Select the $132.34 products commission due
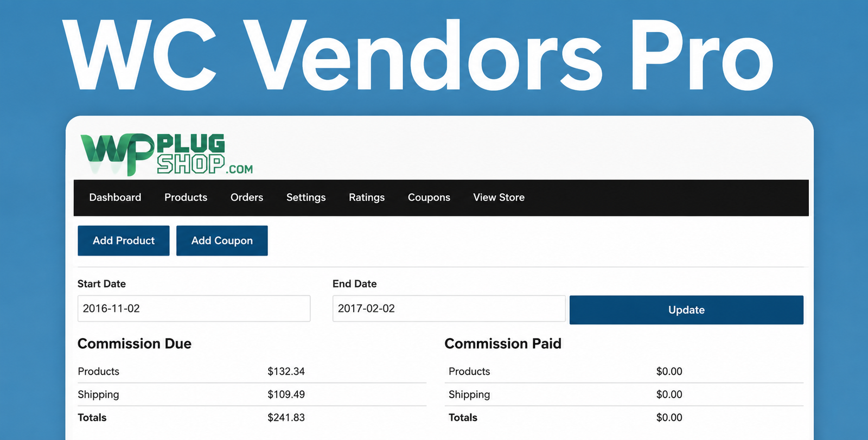 click(x=286, y=372)
